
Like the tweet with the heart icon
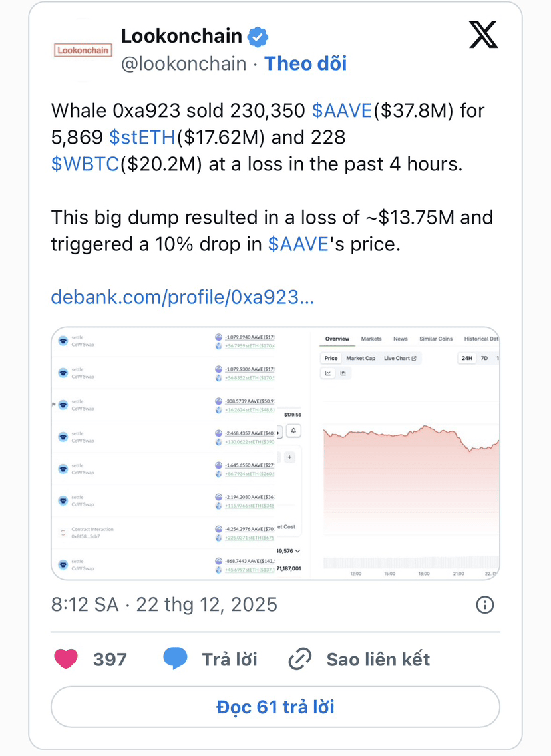click(x=65, y=659)
